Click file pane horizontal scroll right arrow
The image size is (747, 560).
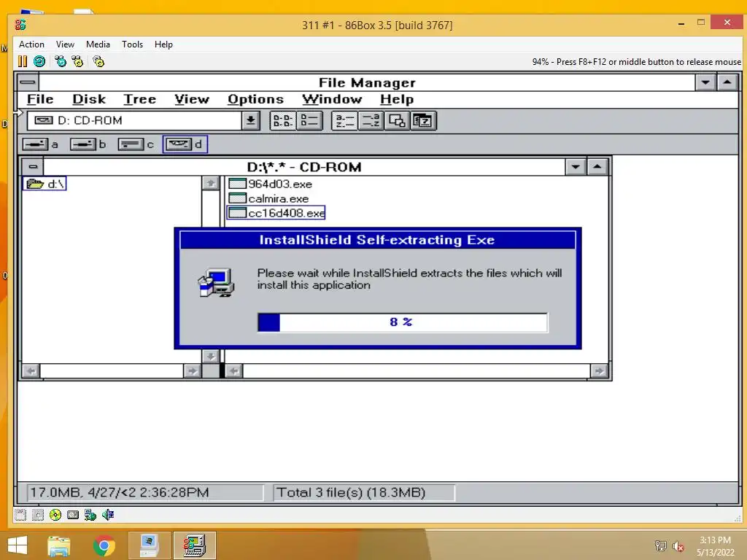click(599, 371)
